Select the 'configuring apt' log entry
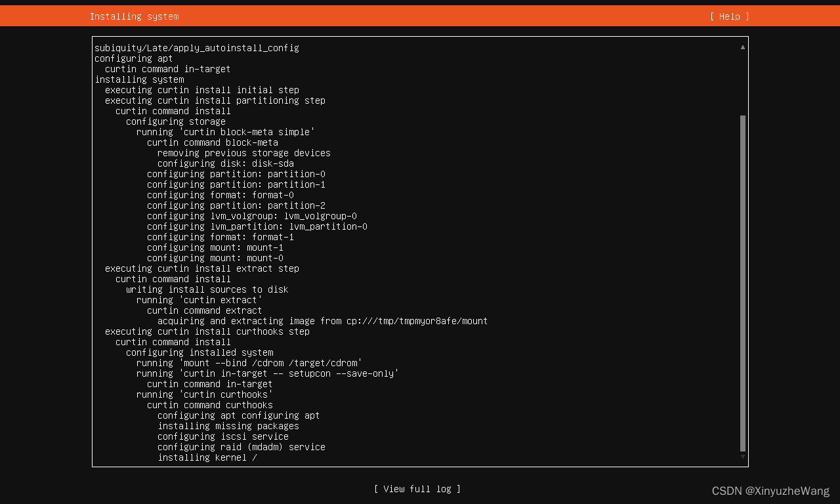This screenshot has width=840, height=504. pos(134,58)
